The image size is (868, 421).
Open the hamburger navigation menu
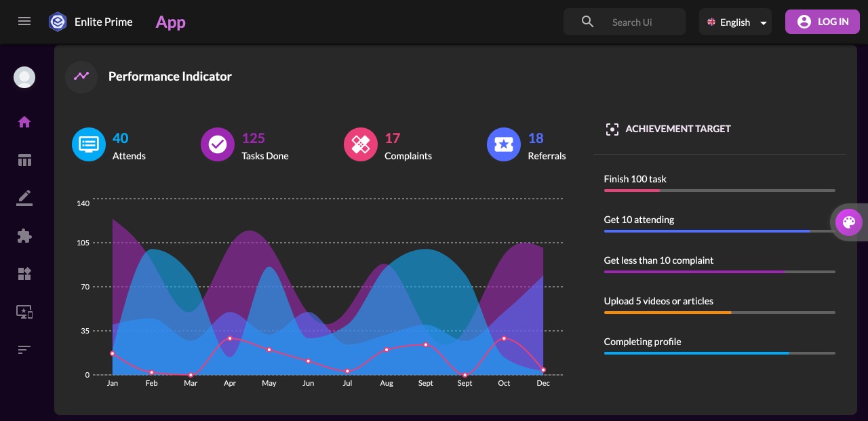[24, 22]
